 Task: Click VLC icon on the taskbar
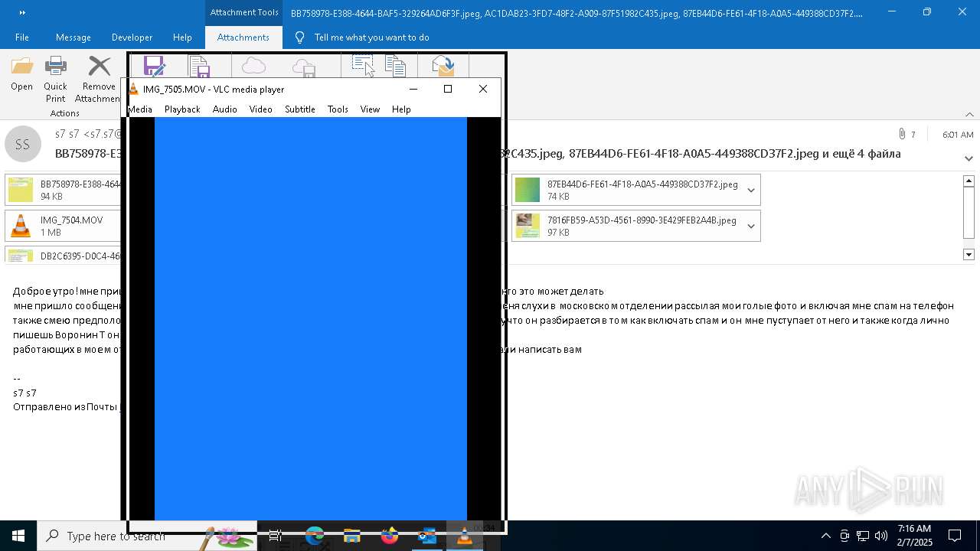pyautogui.click(x=465, y=536)
